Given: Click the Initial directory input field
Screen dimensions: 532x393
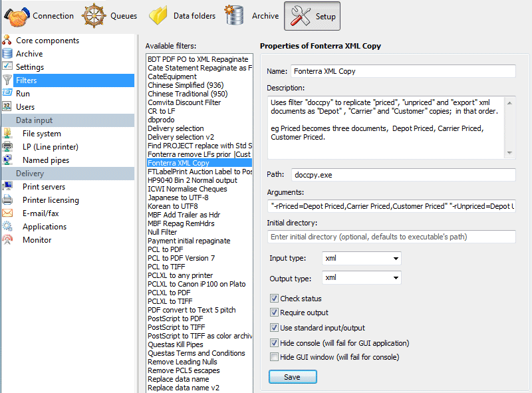Looking at the screenshot, I should pyautogui.click(x=392, y=237).
